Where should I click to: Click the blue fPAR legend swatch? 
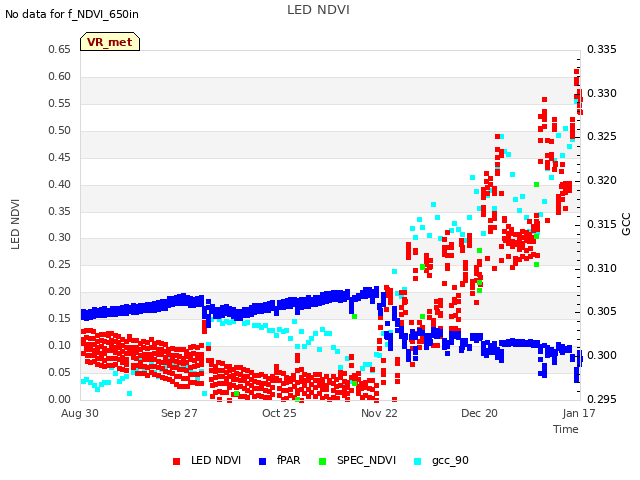262,461
